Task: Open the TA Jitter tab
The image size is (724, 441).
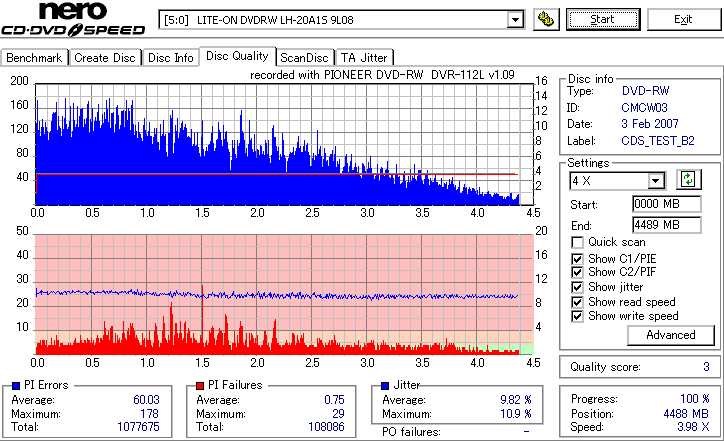Action: pos(364,58)
